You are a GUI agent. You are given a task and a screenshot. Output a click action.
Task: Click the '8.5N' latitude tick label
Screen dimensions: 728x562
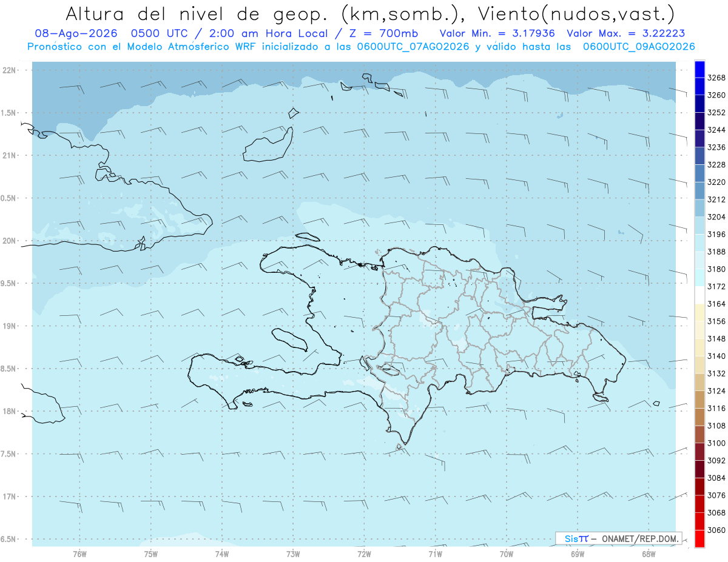(x=9, y=369)
